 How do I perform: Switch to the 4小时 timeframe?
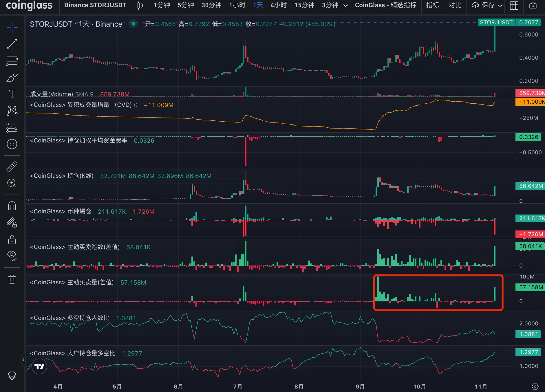click(x=278, y=5)
